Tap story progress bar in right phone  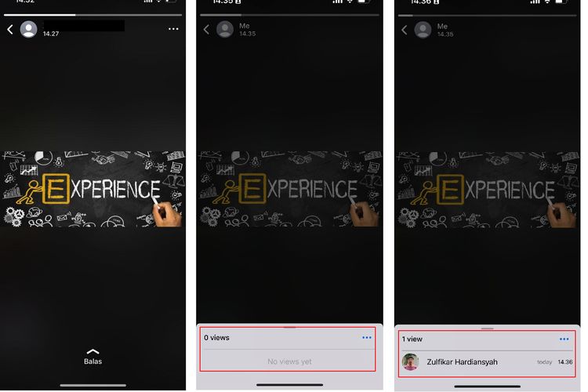487,16
